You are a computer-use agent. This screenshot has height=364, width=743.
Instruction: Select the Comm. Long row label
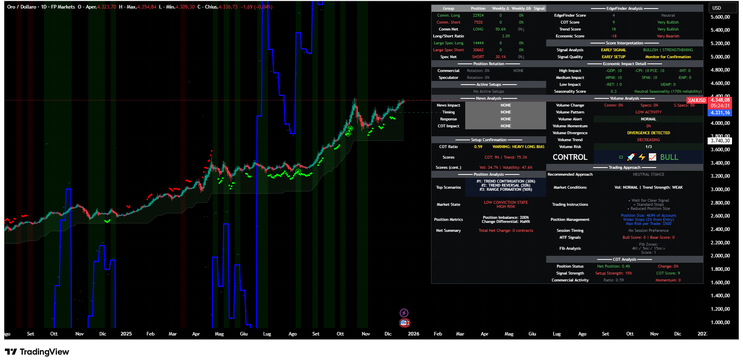(x=448, y=15)
